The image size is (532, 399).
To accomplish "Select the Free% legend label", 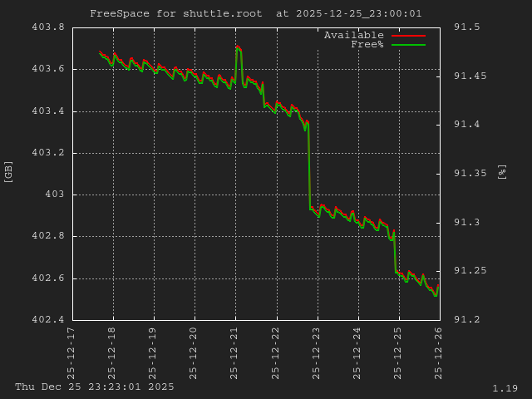I will (x=367, y=45).
